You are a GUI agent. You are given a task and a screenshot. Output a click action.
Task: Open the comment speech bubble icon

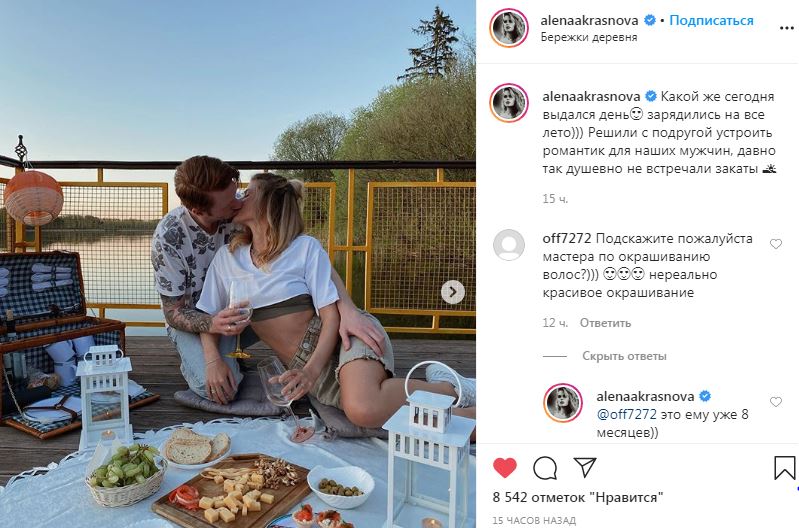click(545, 467)
